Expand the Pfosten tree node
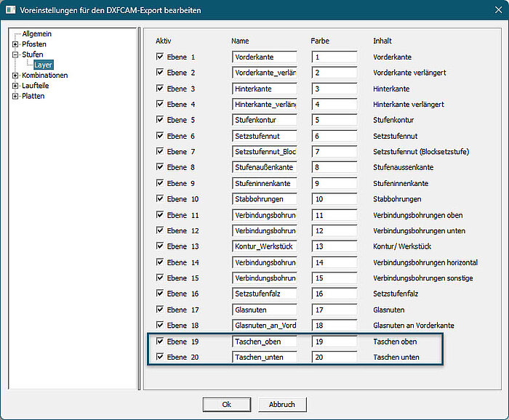Screen dimensions: 509x420 coord(15,44)
